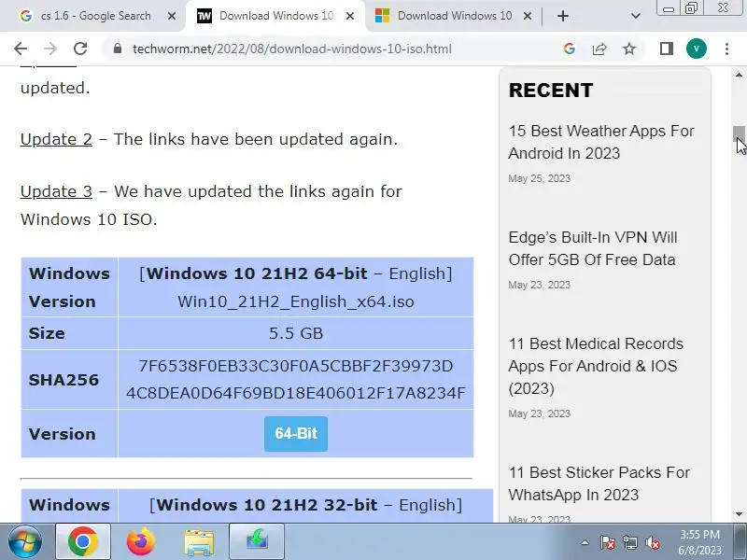Image resolution: width=747 pixels, height=560 pixels.
Task: Click the May 25, 2023 date
Action: [540, 178]
